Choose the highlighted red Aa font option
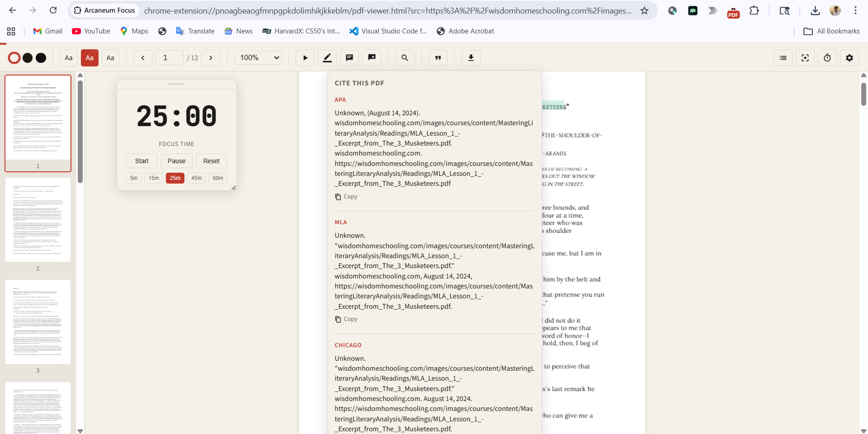868x434 pixels. pos(90,58)
